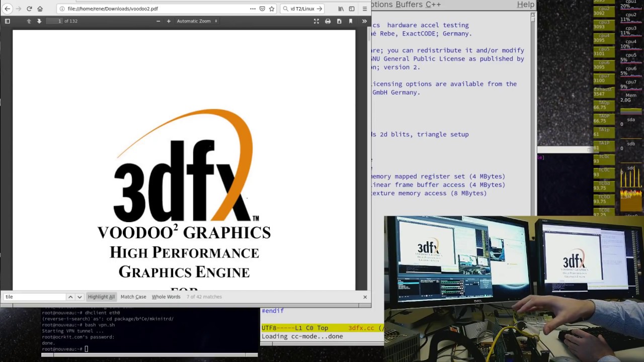
Task: Bookmark this page with the star icon
Action: tap(272, 9)
